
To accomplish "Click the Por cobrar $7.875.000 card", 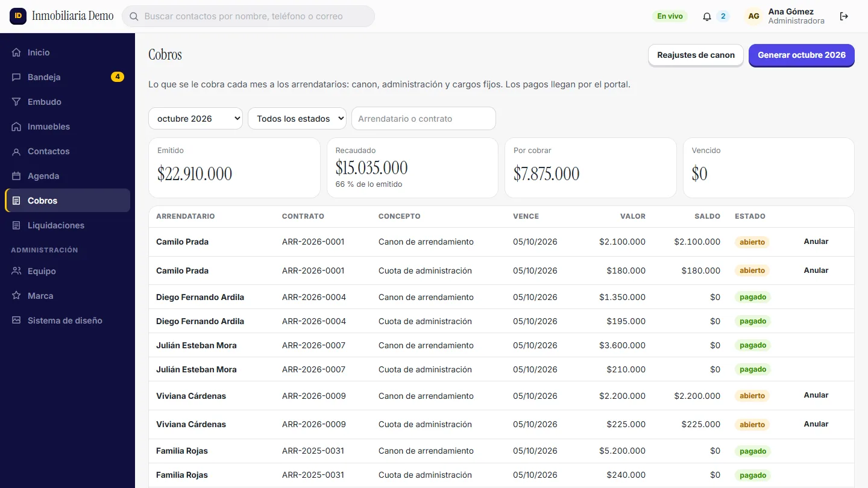I will point(591,168).
